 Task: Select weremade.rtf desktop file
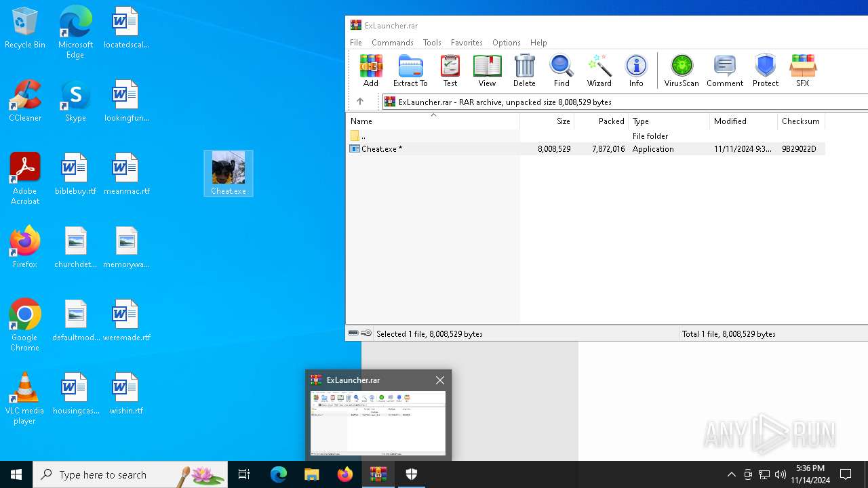[126, 321]
